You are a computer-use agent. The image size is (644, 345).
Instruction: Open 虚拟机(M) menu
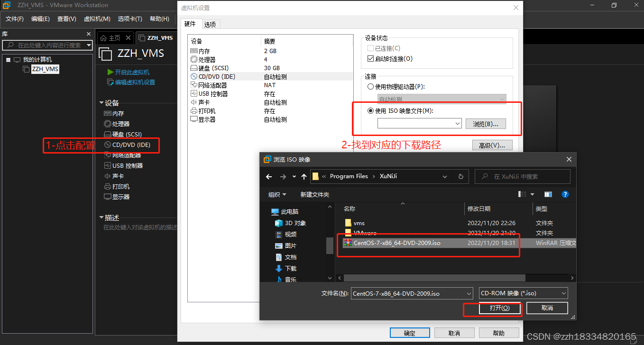point(97,19)
